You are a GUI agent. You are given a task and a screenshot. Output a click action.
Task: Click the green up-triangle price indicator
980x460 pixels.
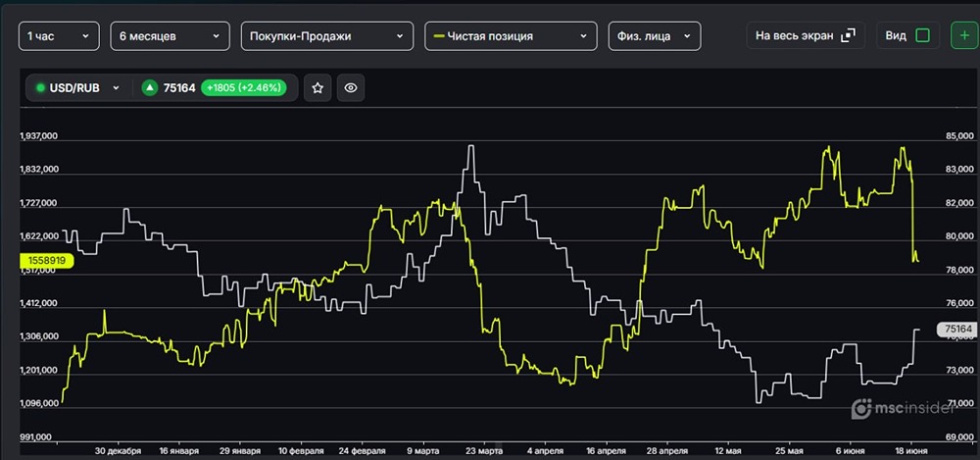pos(149,87)
